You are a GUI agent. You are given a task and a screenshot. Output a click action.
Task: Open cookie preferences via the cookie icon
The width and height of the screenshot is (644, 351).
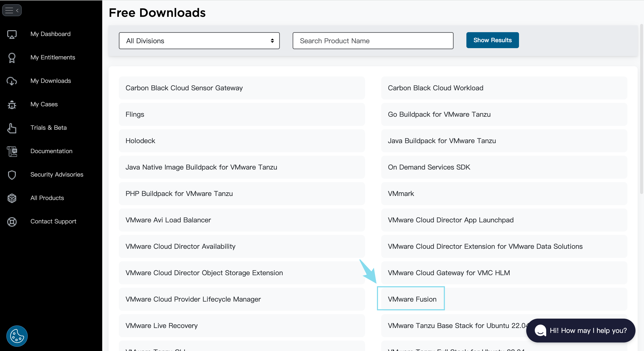[17, 336]
